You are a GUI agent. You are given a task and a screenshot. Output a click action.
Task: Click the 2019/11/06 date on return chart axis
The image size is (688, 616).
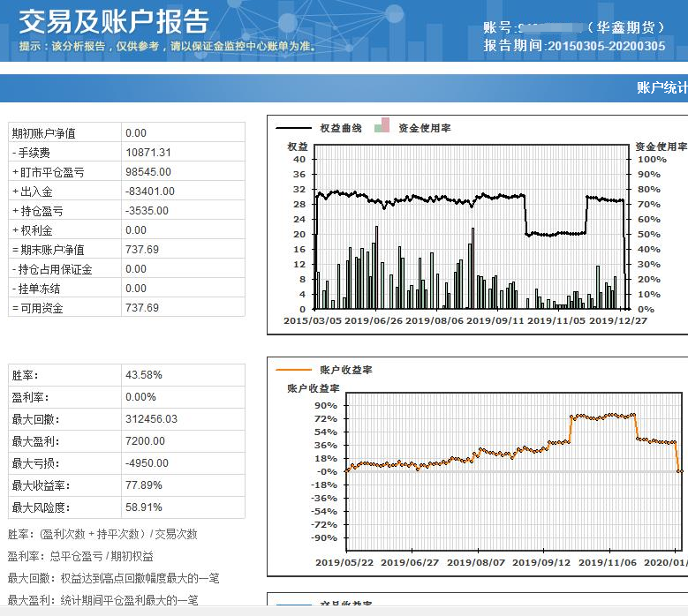pyautogui.click(x=608, y=562)
